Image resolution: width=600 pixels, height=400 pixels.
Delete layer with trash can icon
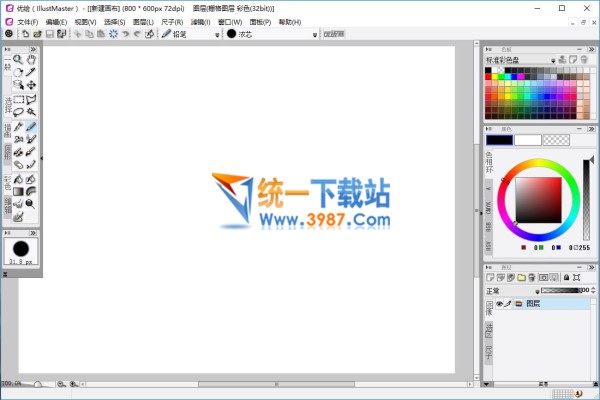pyautogui.click(x=532, y=278)
